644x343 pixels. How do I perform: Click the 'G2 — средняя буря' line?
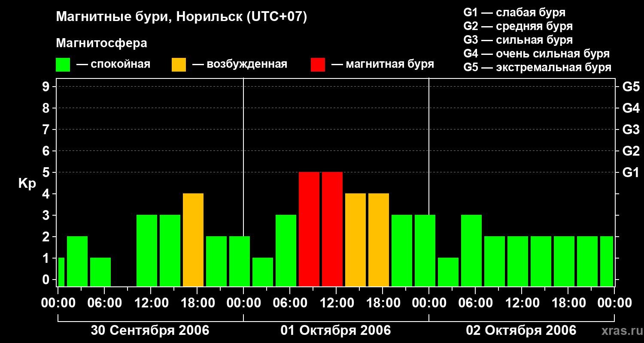pos(518,26)
